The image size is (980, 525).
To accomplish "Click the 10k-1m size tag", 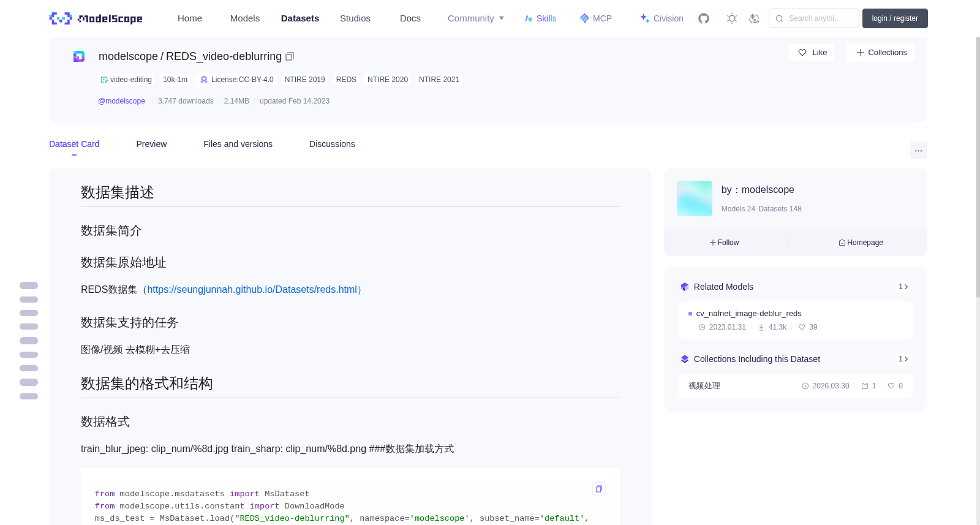I will click(x=175, y=80).
